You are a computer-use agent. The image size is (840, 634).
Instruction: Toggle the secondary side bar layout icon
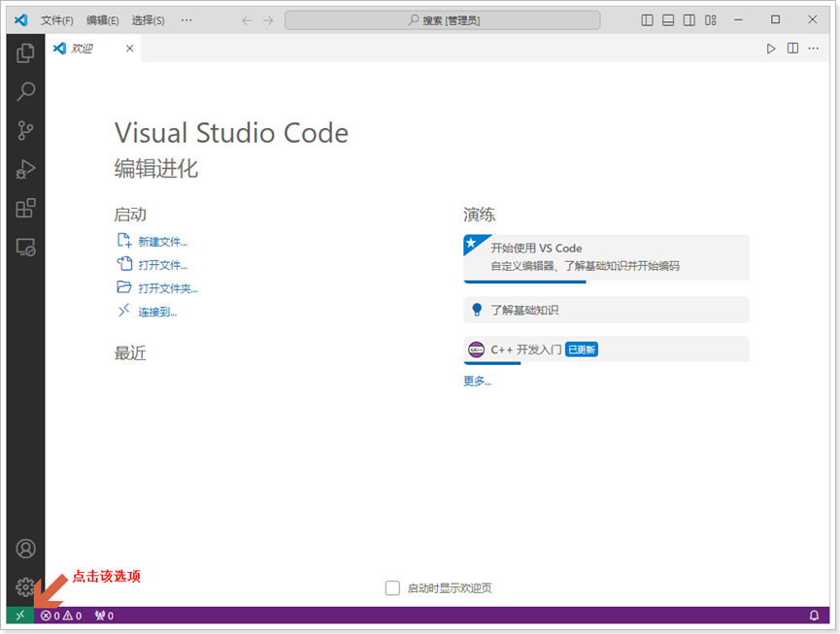689,20
